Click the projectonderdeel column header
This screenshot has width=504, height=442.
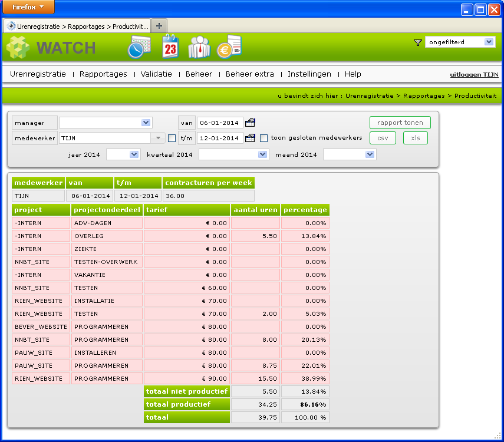tap(107, 210)
